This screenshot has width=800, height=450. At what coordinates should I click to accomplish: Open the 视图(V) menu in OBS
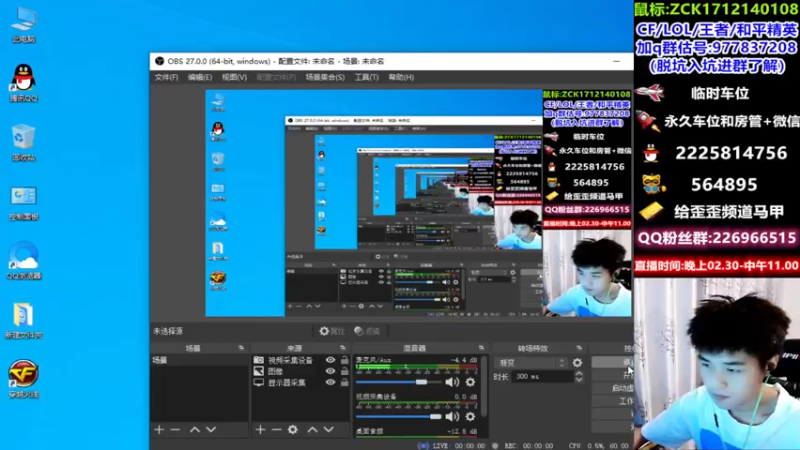coord(234,78)
